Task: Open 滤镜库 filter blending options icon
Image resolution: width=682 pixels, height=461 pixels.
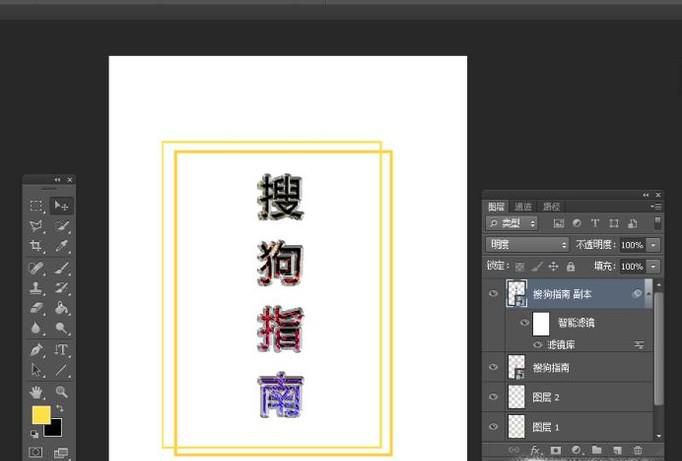Action: (x=639, y=345)
